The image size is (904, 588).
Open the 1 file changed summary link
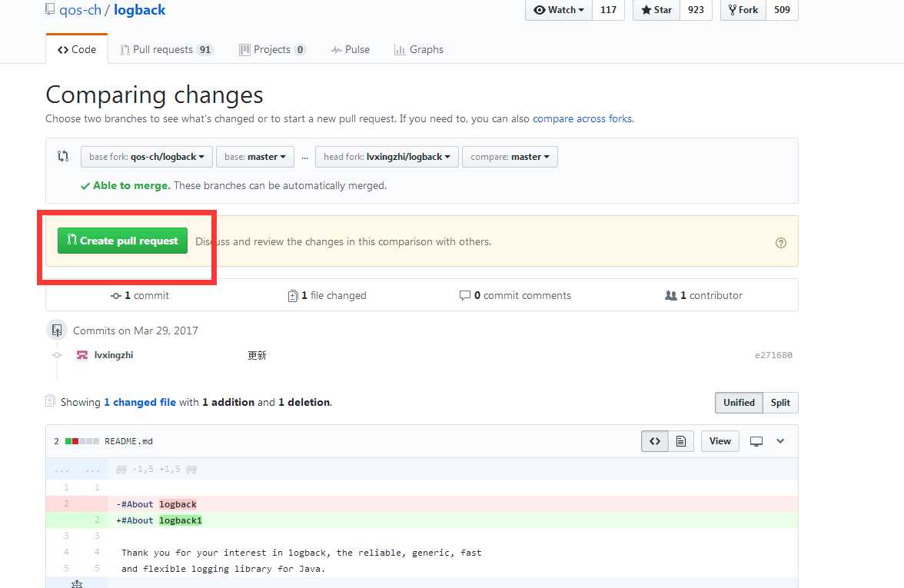point(327,295)
